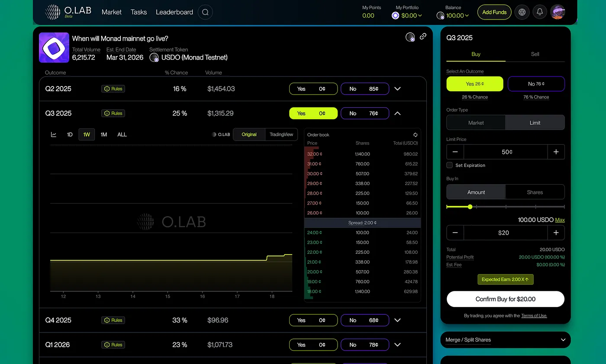Image resolution: width=606 pixels, height=364 pixels.
Task: Enable the Set Expiration checkbox
Action: [450, 165]
